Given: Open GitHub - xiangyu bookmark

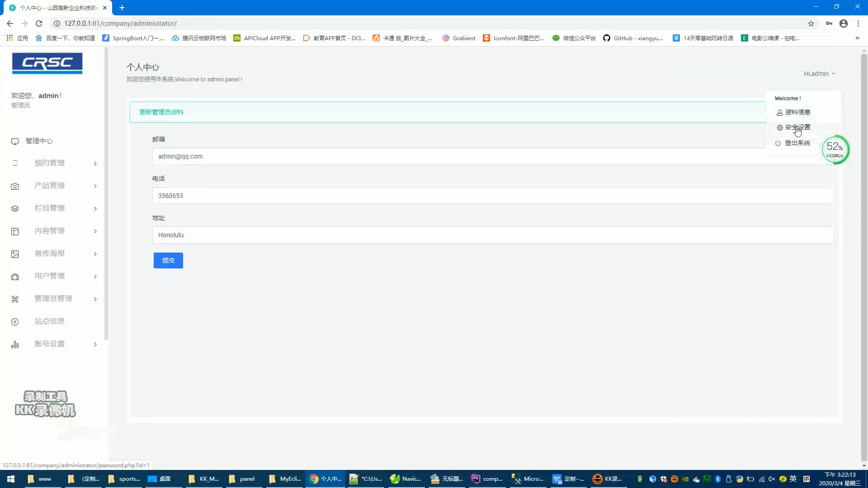Looking at the screenshot, I should 633,38.
